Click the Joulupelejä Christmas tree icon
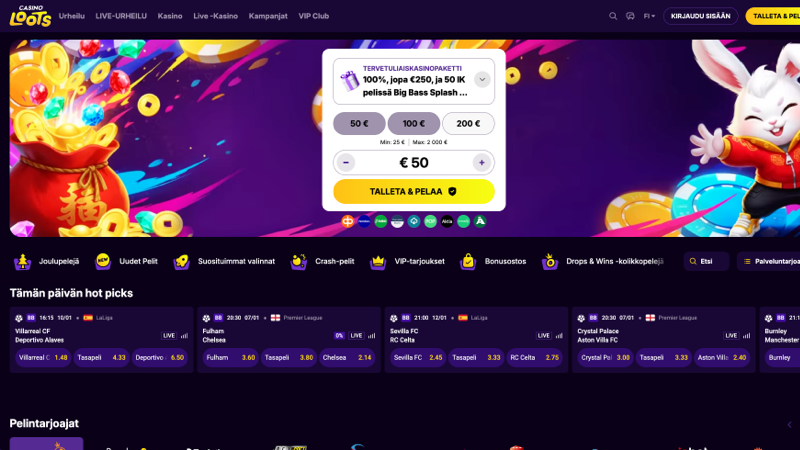 point(22,261)
